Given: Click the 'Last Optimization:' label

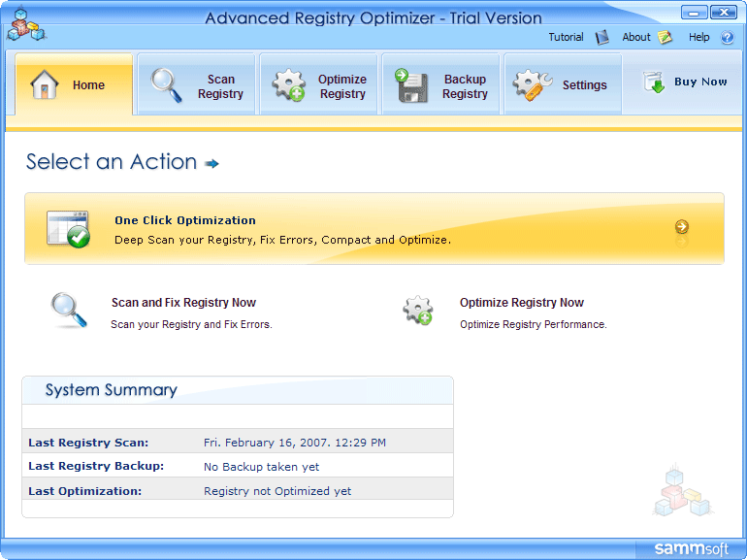Looking at the screenshot, I should pyautogui.click(x=84, y=491).
